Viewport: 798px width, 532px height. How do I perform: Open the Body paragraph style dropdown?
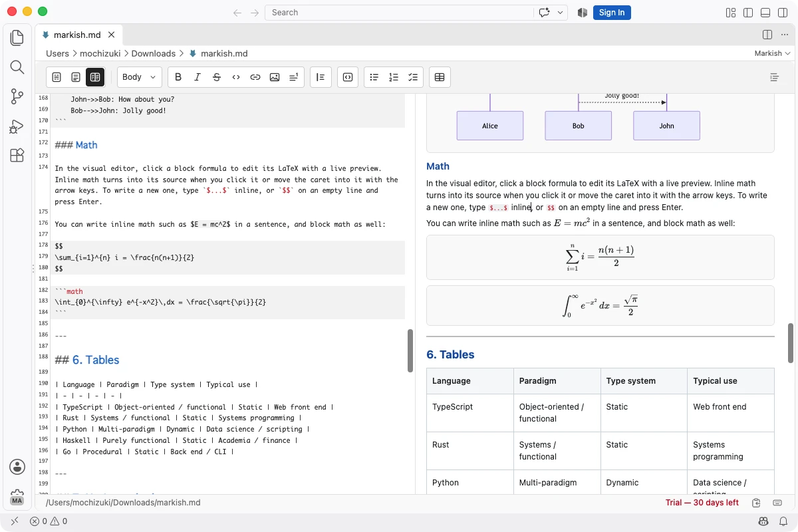[x=140, y=77]
